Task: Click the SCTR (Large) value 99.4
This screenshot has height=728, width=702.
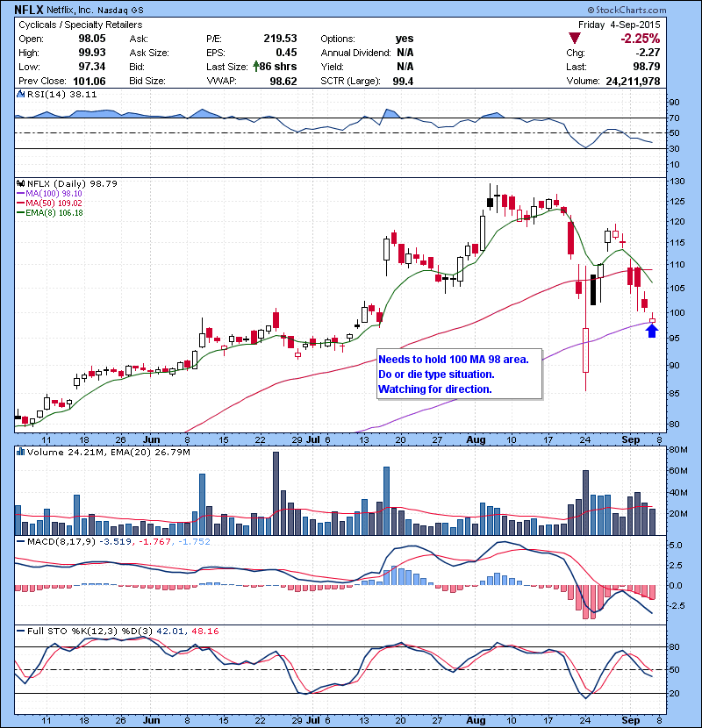Action: (403, 82)
